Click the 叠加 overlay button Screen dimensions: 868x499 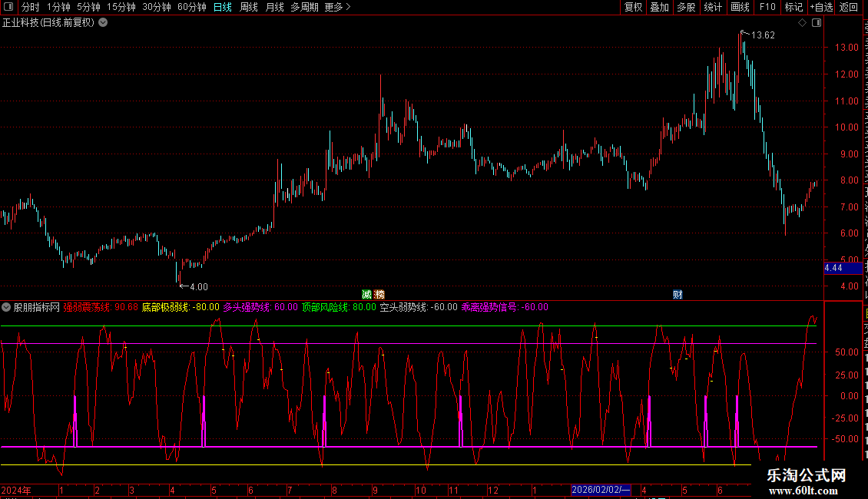coord(659,7)
